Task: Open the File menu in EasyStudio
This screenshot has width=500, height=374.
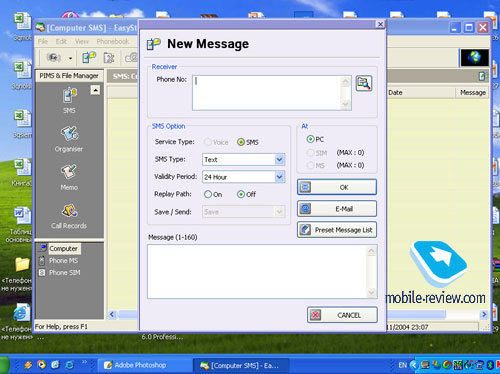Action: click(x=43, y=41)
